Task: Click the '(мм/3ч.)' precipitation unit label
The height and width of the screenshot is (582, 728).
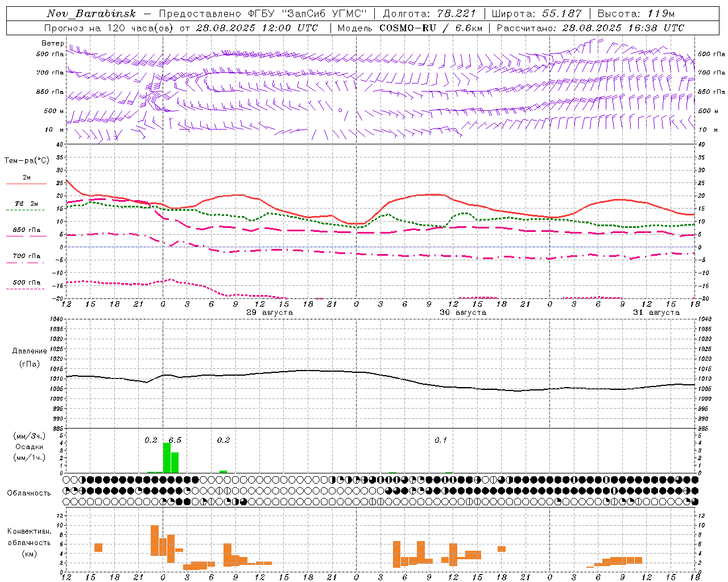Action: pyautogui.click(x=30, y=436)
